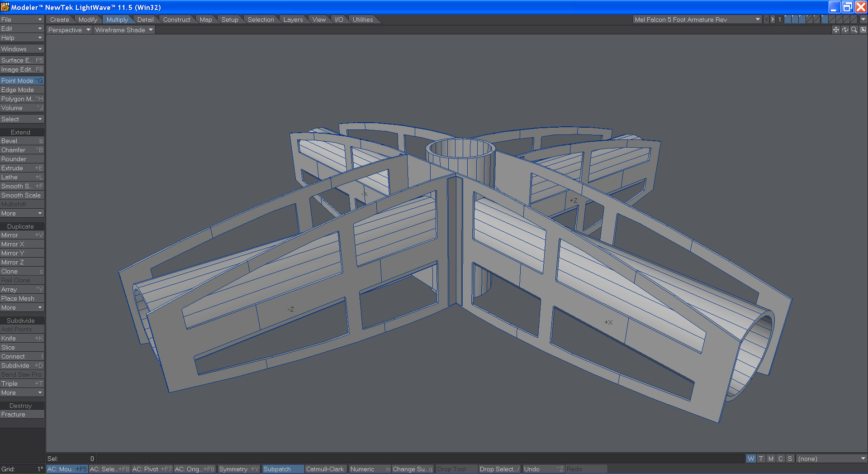Switch to the Detail tab
868x474 pixels.
pos(146,19)
